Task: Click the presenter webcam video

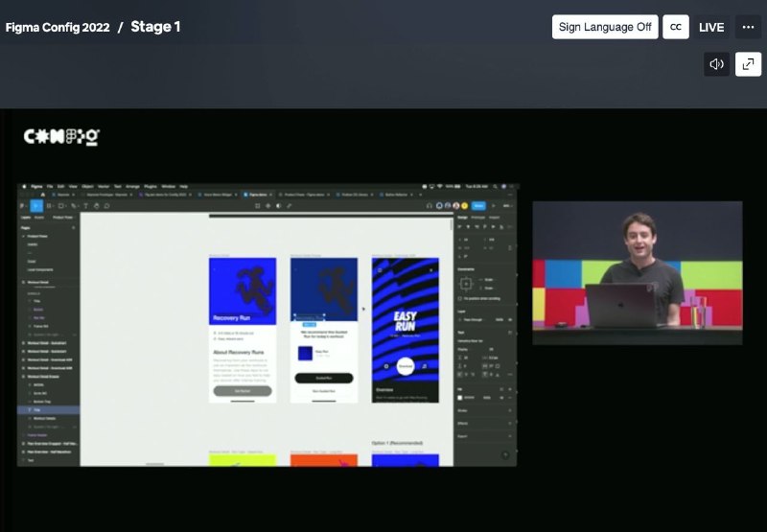Action: click(x=638, y=273)
